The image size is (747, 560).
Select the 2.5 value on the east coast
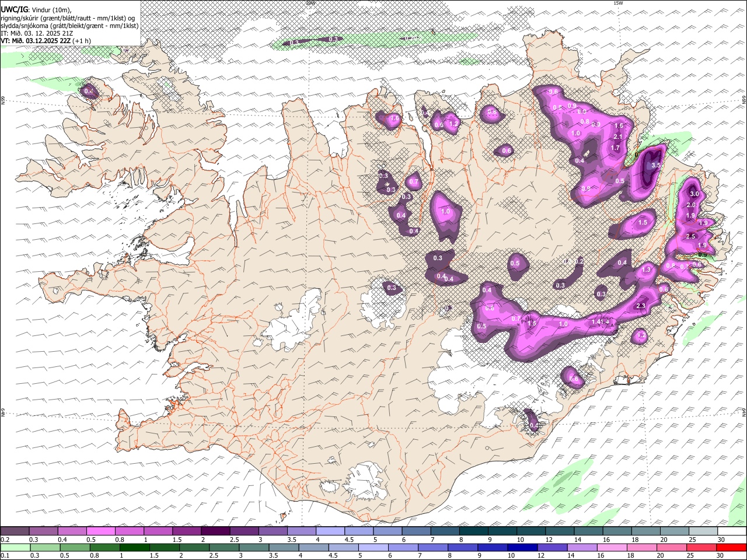691,236
